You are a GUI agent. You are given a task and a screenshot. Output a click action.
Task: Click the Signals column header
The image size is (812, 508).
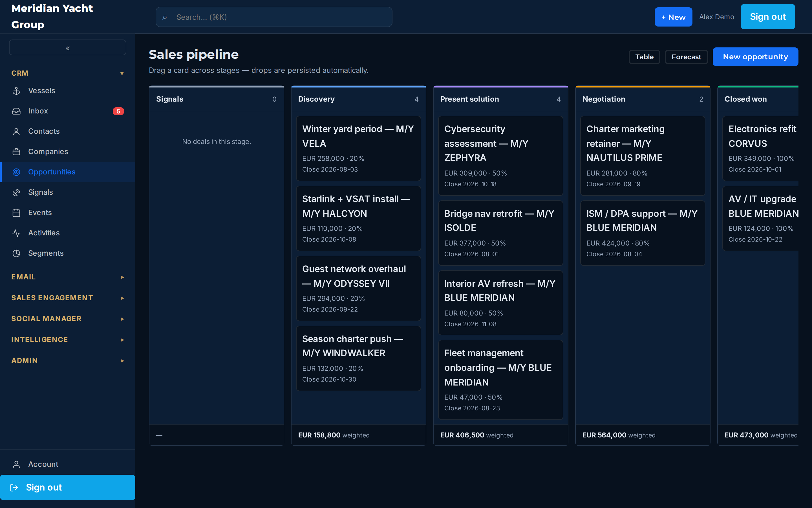217,99
